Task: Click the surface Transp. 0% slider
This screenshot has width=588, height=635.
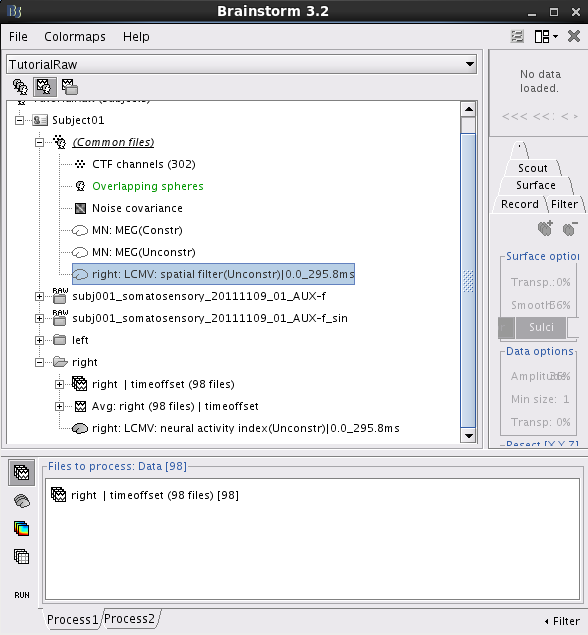Action: click(540, 282)
